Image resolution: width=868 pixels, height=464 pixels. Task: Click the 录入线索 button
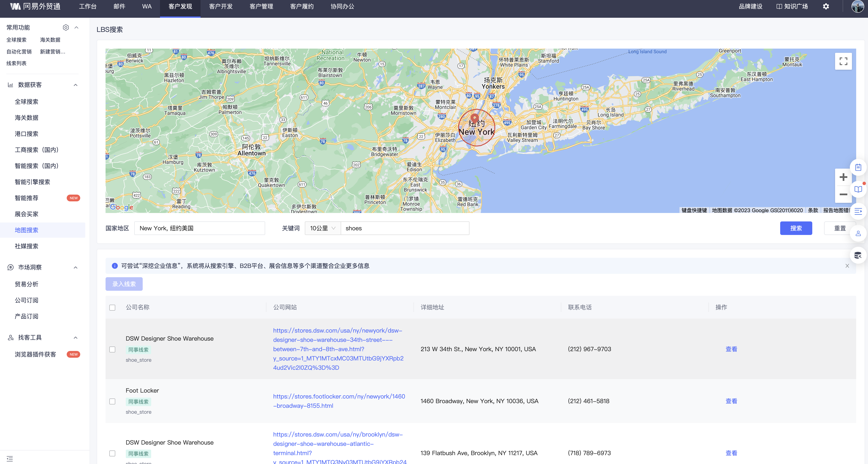(124, 284)
